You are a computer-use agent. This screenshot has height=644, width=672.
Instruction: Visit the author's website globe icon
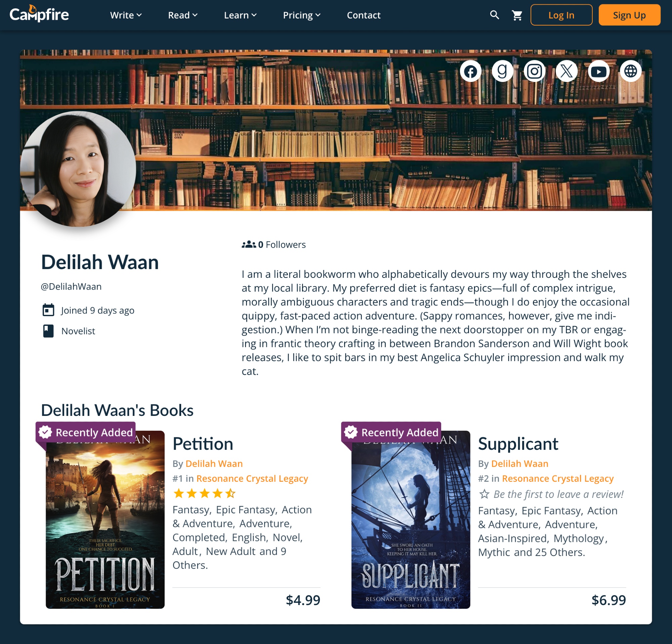(x=631, y=71)
